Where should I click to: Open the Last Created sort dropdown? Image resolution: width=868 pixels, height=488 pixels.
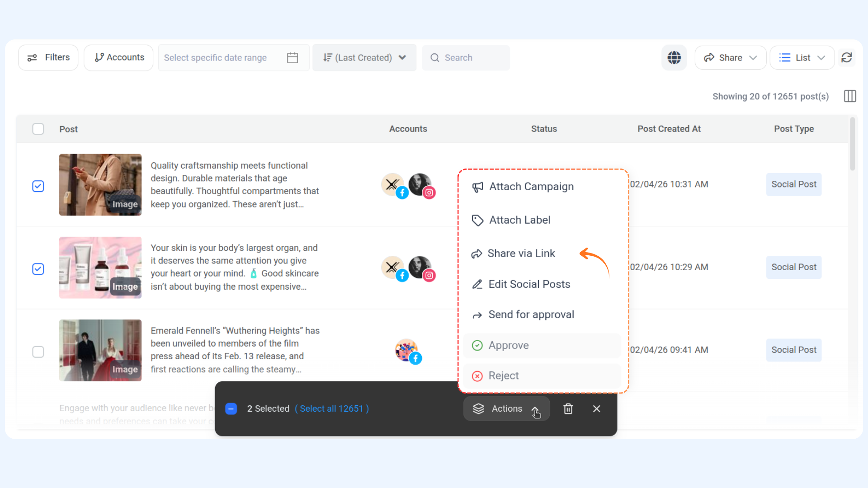click(x=364, y=58)
